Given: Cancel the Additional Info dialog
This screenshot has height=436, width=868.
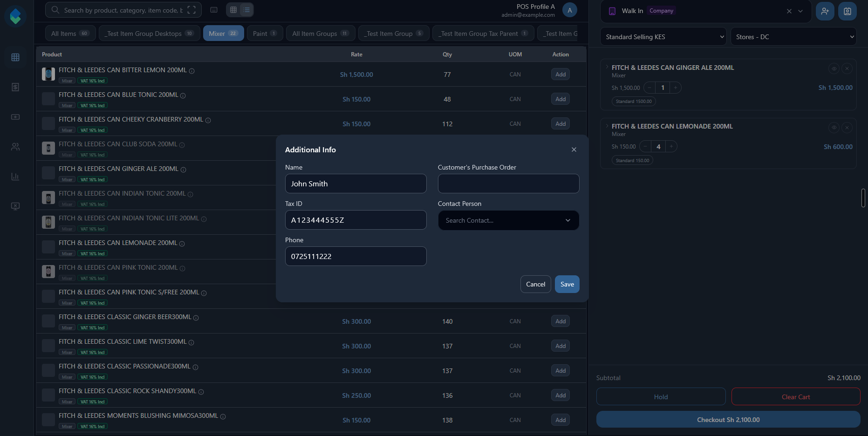Looking at the screenshot, I should (536, 284).
